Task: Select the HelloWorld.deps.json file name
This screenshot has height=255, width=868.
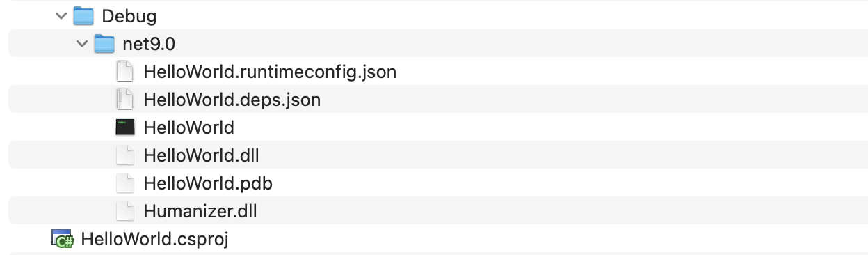Action: (232, 100)
